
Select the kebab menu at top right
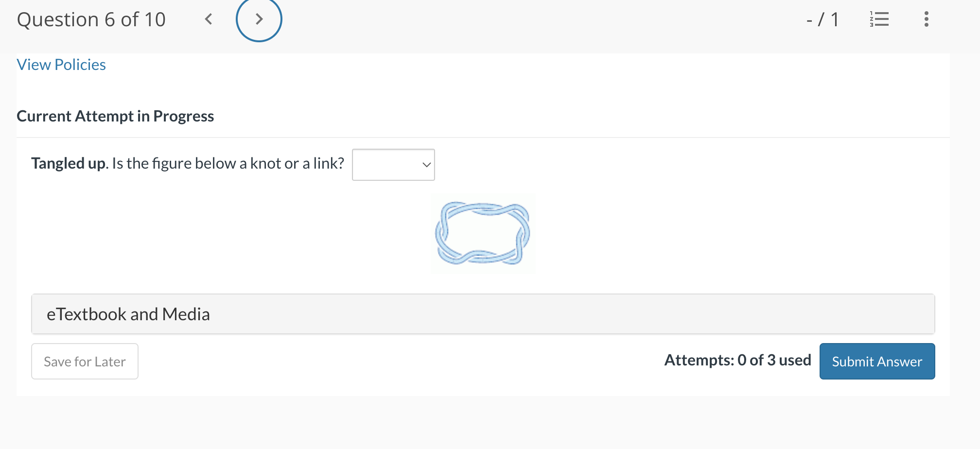(927, 19)
